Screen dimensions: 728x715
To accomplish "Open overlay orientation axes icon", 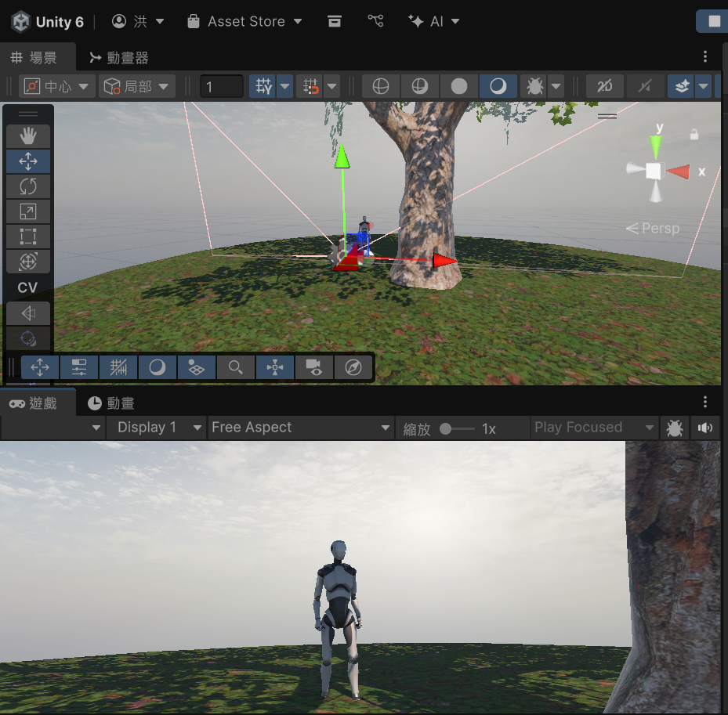I will point(274,367).
